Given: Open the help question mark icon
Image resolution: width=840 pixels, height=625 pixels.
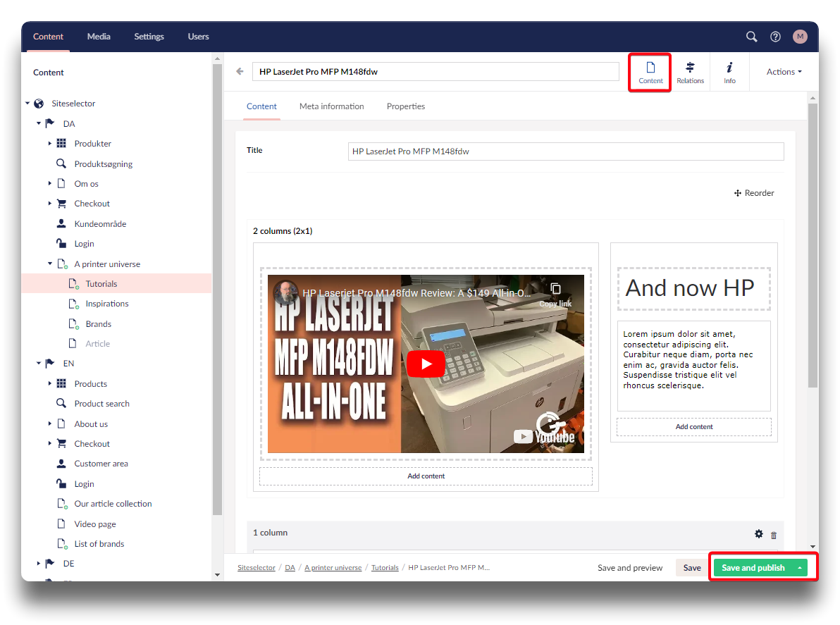Looking at the screenshot, I should 775,37.
